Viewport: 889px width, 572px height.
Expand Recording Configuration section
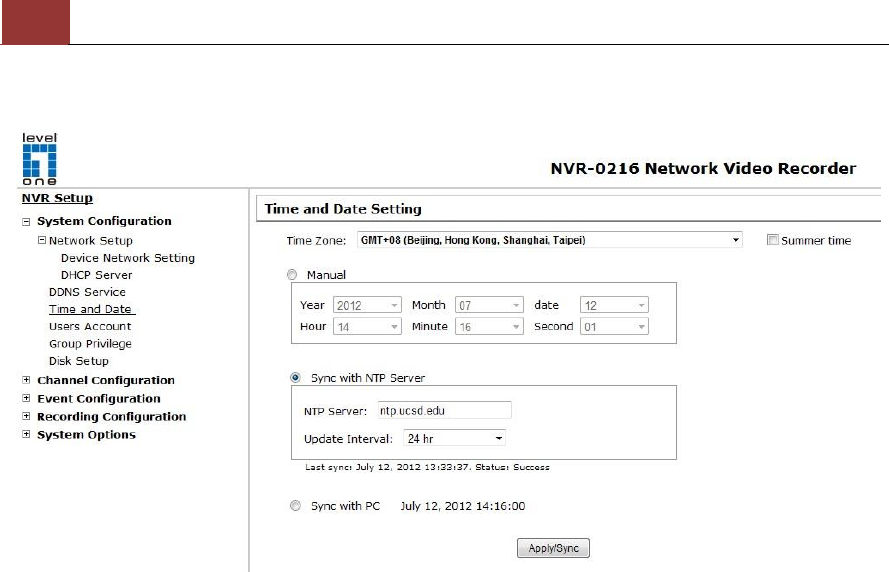point(26,416)
